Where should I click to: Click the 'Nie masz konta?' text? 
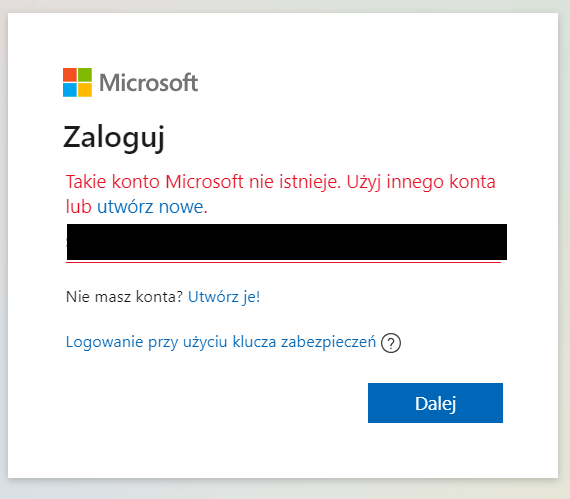point(124,297)
